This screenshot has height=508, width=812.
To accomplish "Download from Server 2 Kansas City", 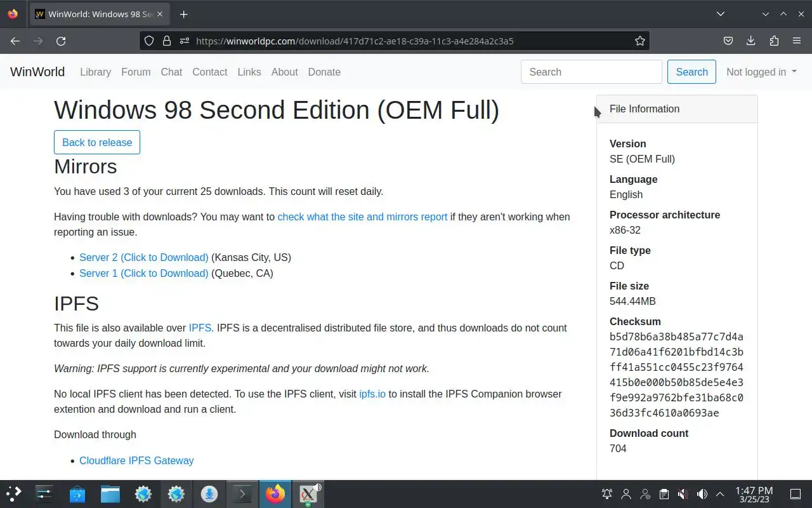I will pos(144,257).
